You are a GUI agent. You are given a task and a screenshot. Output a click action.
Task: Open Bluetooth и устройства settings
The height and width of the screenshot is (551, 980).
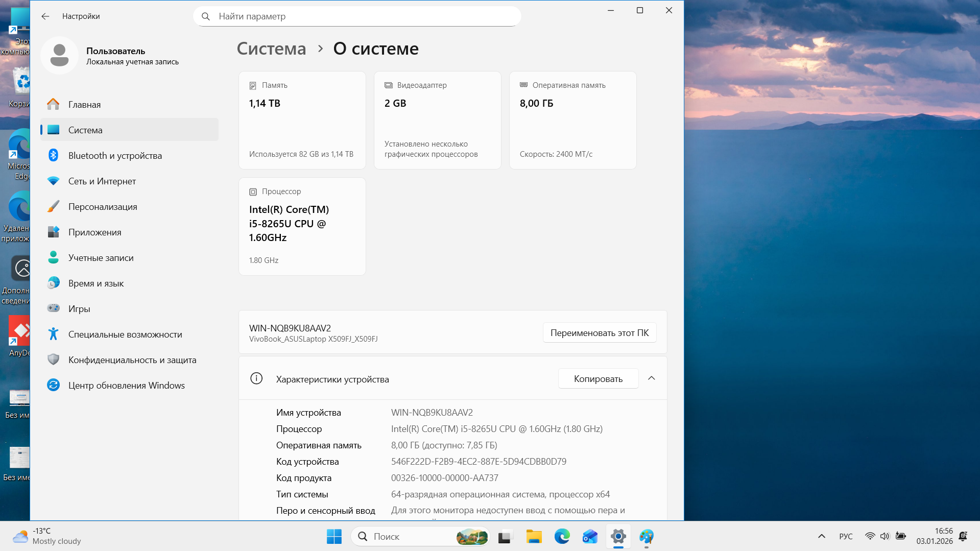click(115, 156)
